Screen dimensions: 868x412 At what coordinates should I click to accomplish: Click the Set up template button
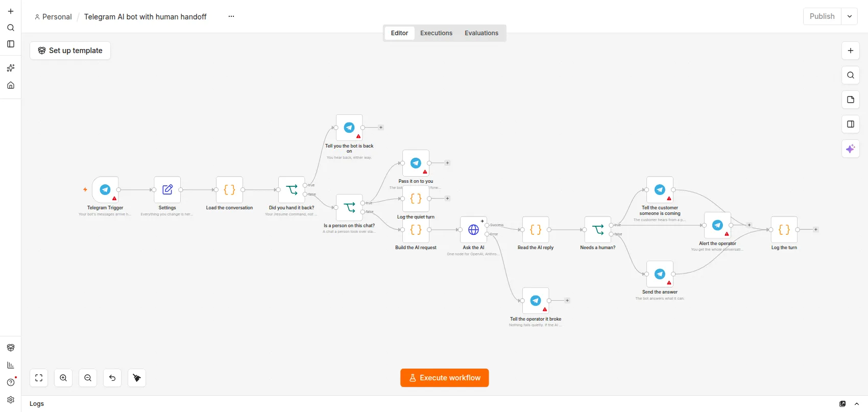[x=70, y=51]
